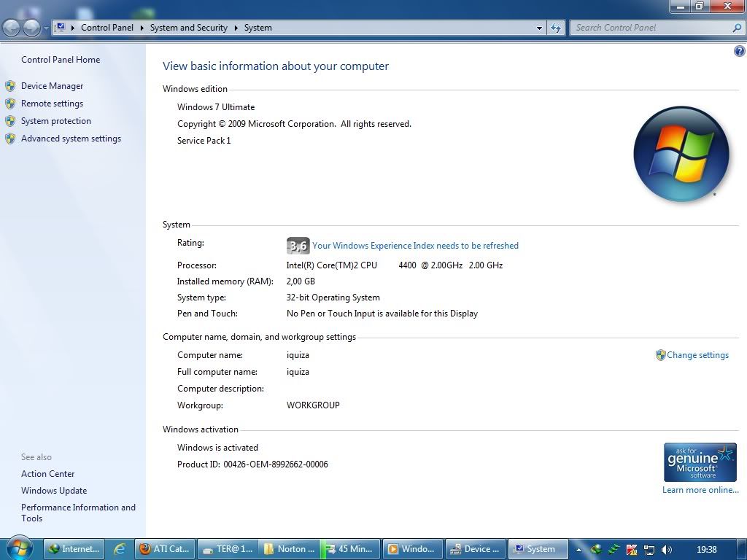Open Device Manager link

52,86
